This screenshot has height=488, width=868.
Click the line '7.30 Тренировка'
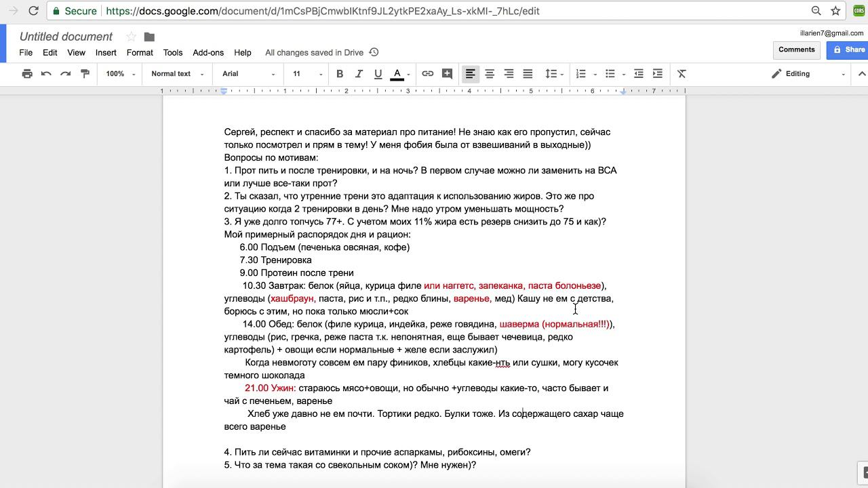click(275, 260)
